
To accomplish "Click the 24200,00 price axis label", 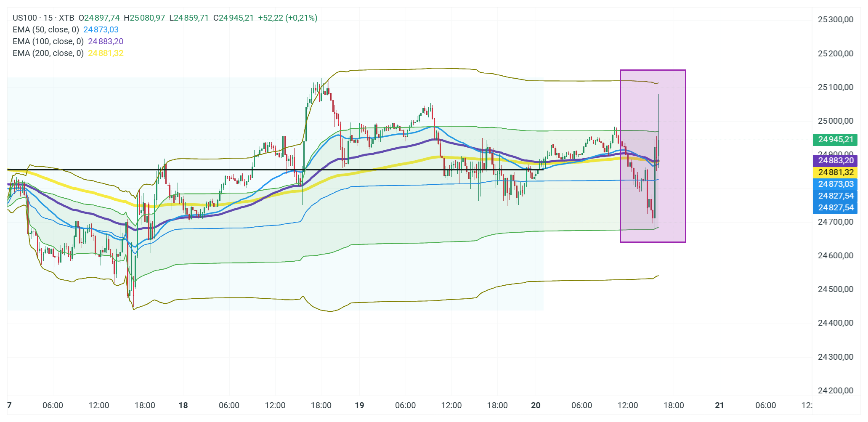I will click(835, 390).
